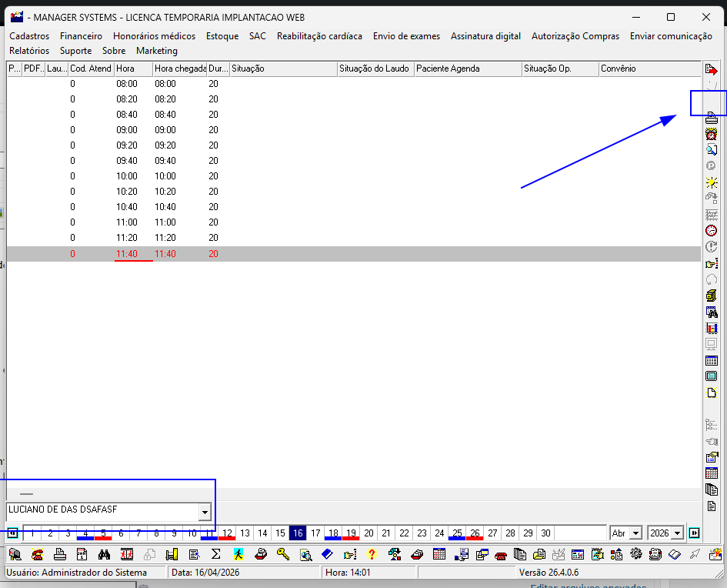Open the Envio de exames menu
The width and height of the screenshot is (727, 588).
tap(407, 36)
